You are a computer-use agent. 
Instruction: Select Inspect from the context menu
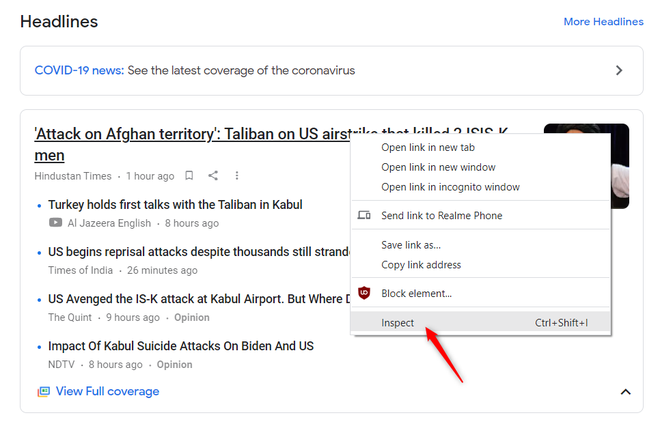398,323
